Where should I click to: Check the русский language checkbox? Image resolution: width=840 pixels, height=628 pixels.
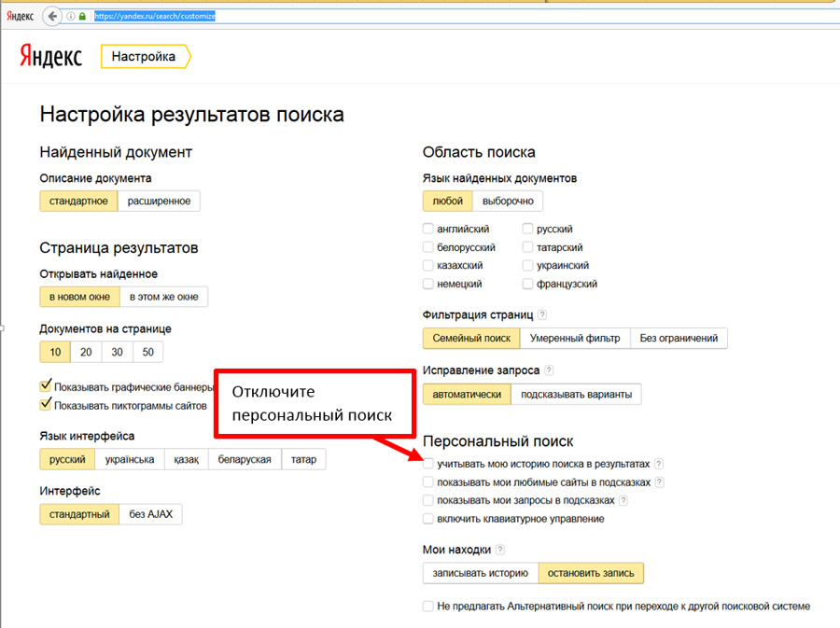click(527, 229)
